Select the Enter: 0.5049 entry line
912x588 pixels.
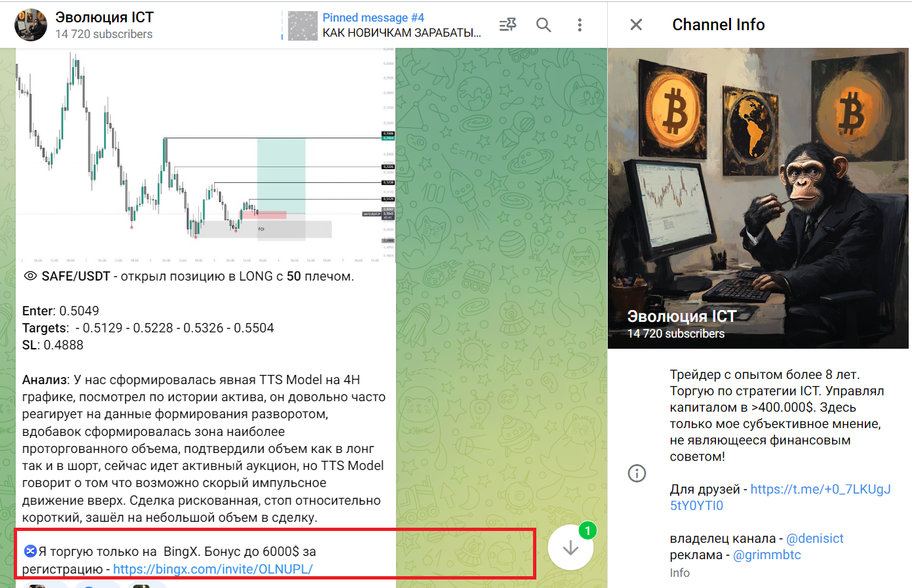61,311
